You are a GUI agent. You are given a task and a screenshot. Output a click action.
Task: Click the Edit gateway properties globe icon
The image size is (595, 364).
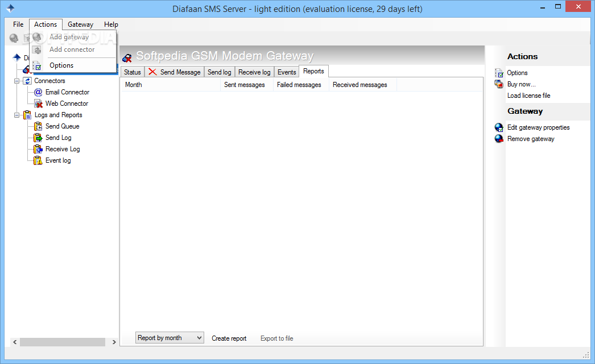(x=499, y=127)
